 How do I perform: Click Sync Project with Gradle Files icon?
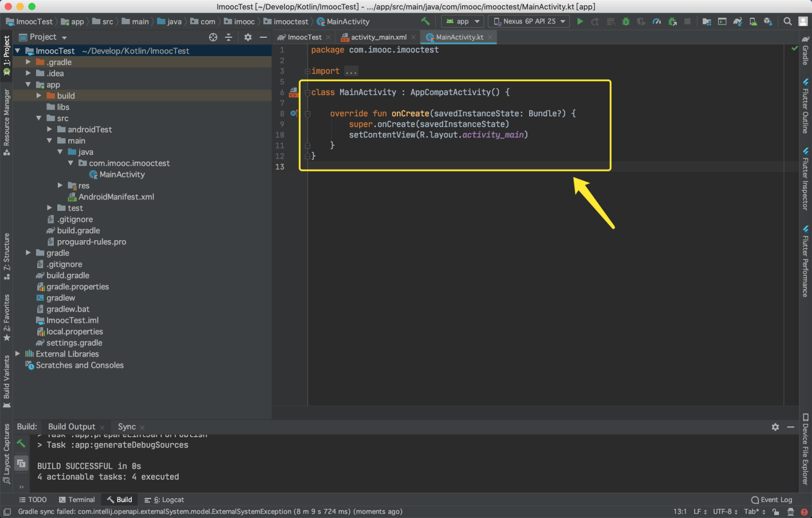(738, 21)
